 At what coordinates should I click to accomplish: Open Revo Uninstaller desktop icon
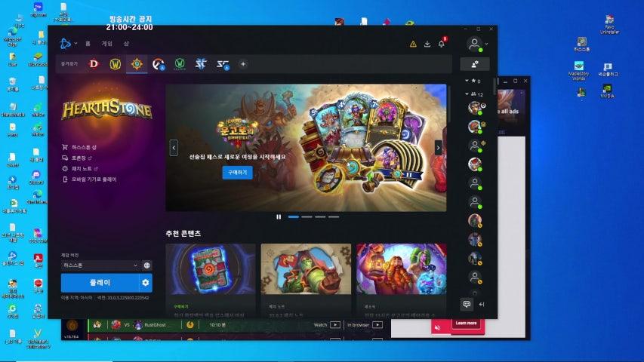click(609, 24)
